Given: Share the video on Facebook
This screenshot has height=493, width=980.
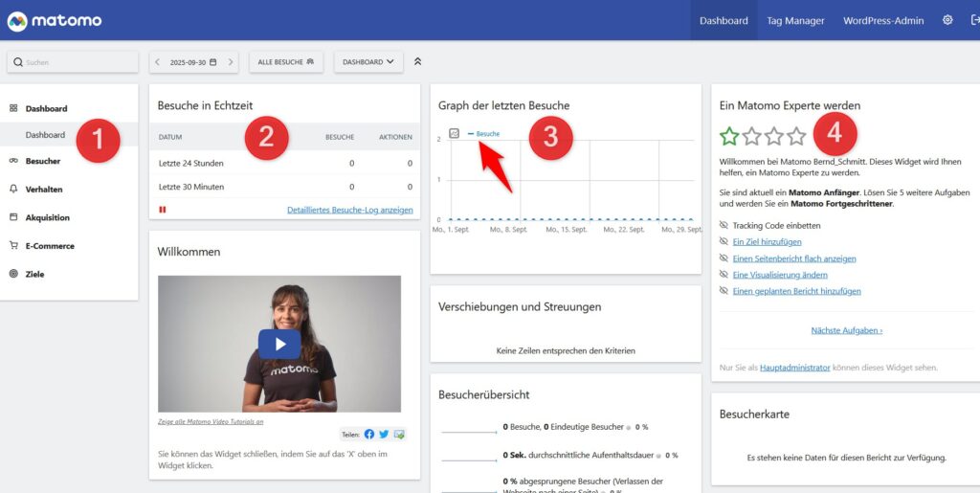Looking at the screenshot, I should [x=369, y=434].
